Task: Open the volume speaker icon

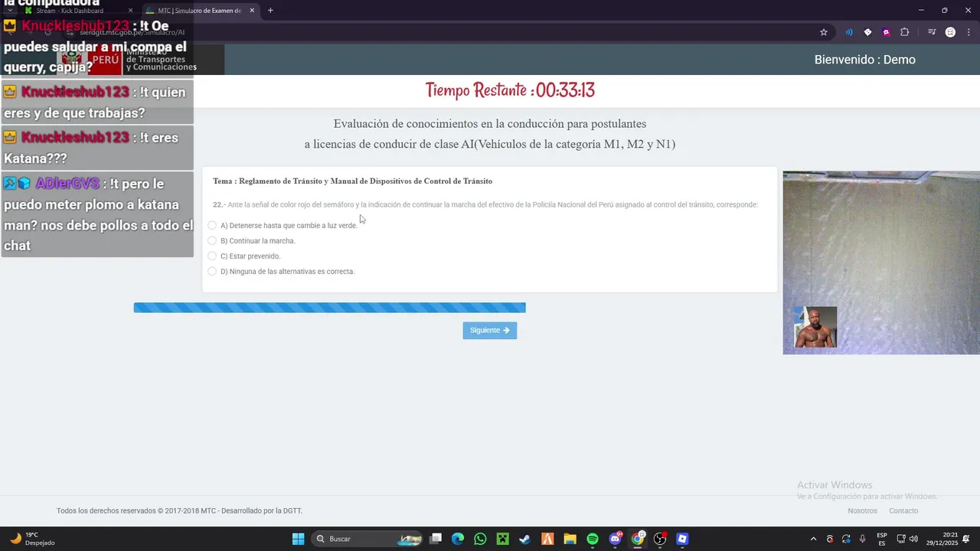Action: pyautogui.click(x=913, y=539)
